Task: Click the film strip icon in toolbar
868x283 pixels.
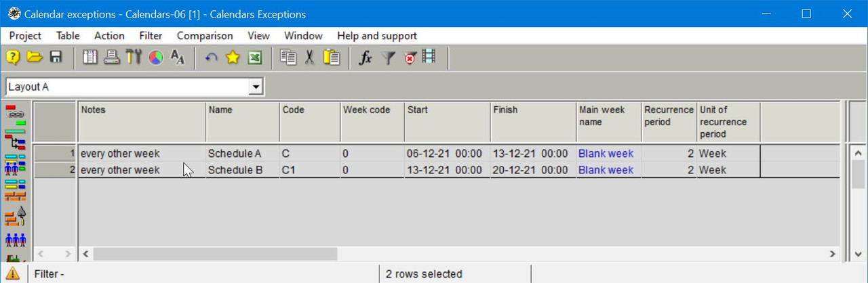Action: tap(429, 57)
